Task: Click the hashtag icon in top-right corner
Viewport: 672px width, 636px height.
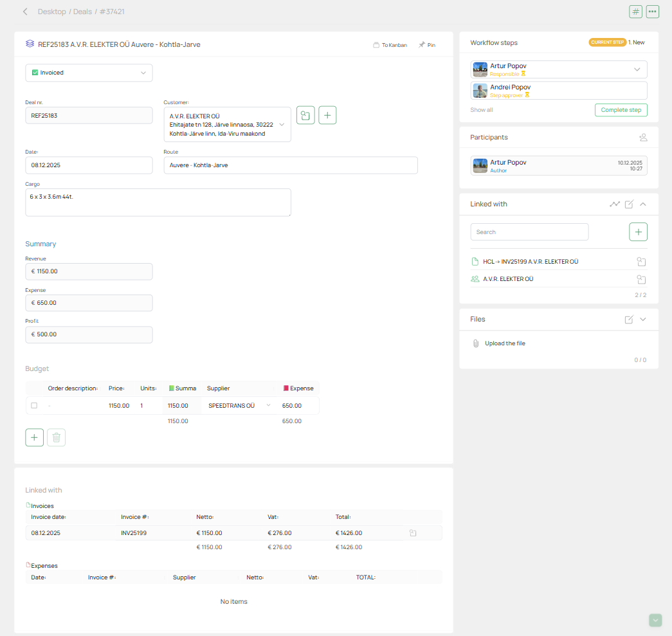Action: point(635,12)
